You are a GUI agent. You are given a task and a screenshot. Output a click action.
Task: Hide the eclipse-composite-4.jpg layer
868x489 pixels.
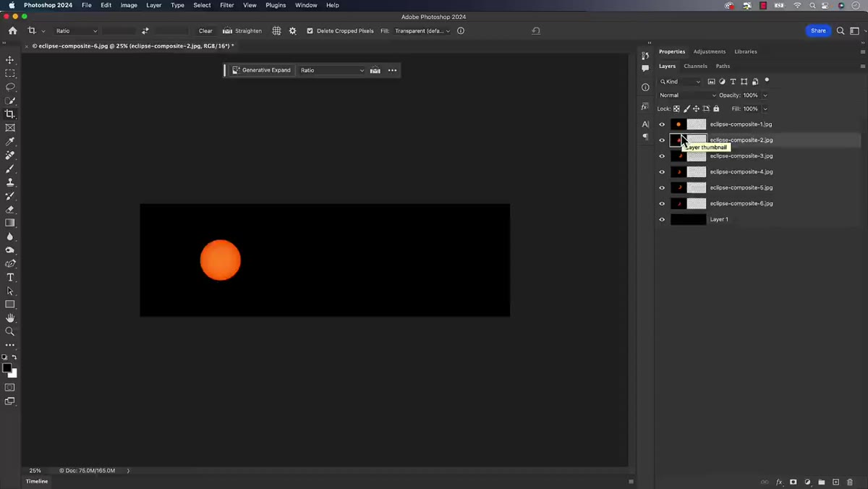coord(662,172)
